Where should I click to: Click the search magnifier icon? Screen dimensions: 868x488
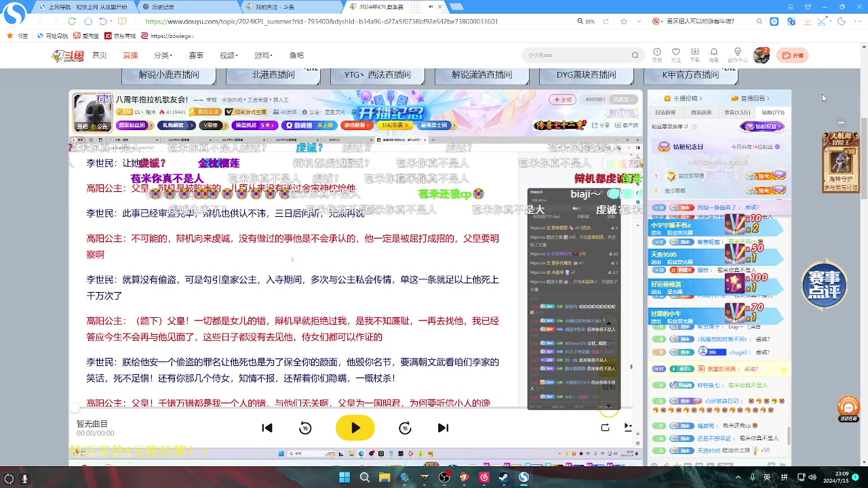coord(635,56)
